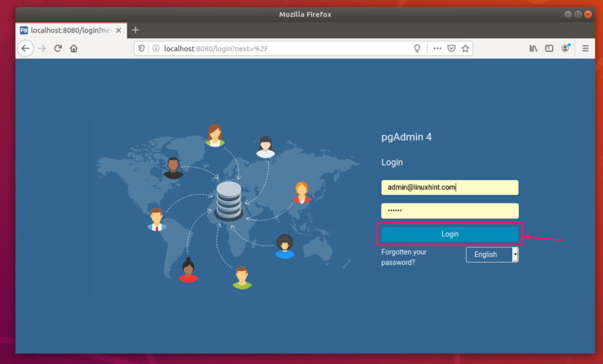This screenshot has height=364, width=603.
Task: Click the lightbulb icon in the address bar
Action: click(x=417, y=48)
